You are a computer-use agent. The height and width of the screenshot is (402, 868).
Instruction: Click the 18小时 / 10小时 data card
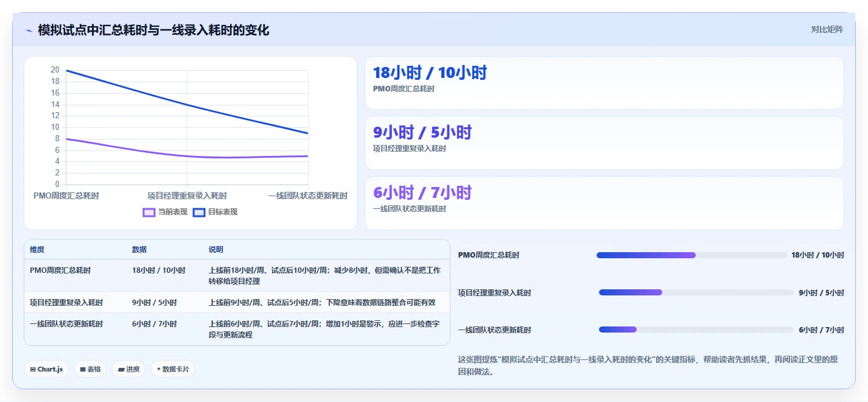[x=604, y=83]
